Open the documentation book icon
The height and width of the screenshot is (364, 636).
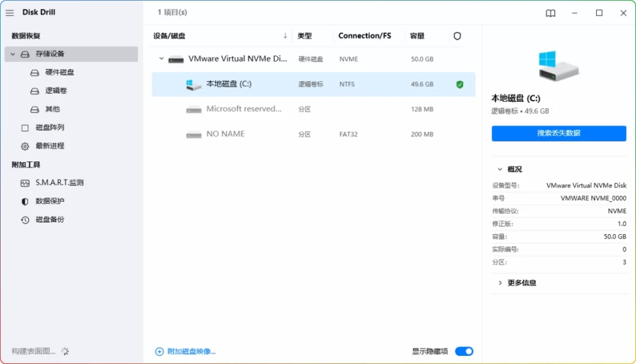coord(550,12)
